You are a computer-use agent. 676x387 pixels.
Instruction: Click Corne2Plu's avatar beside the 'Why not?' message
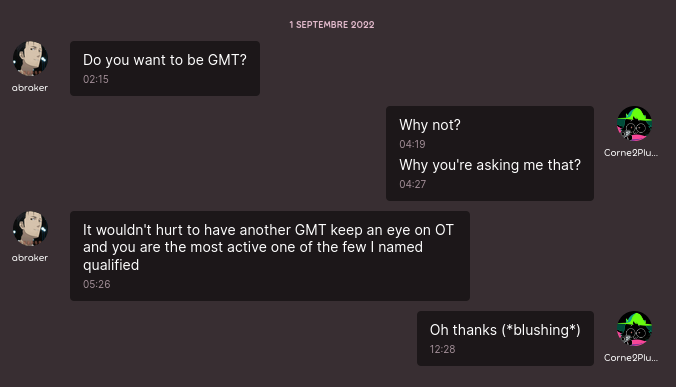pyautogui.click(x=634, y=124)
